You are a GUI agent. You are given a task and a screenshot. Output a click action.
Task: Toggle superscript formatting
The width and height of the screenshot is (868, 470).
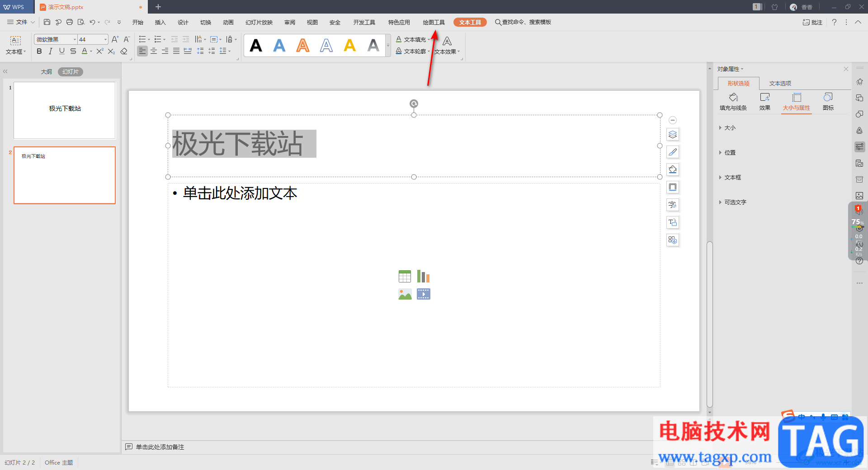pyautogui.click(x=100, y=51)
